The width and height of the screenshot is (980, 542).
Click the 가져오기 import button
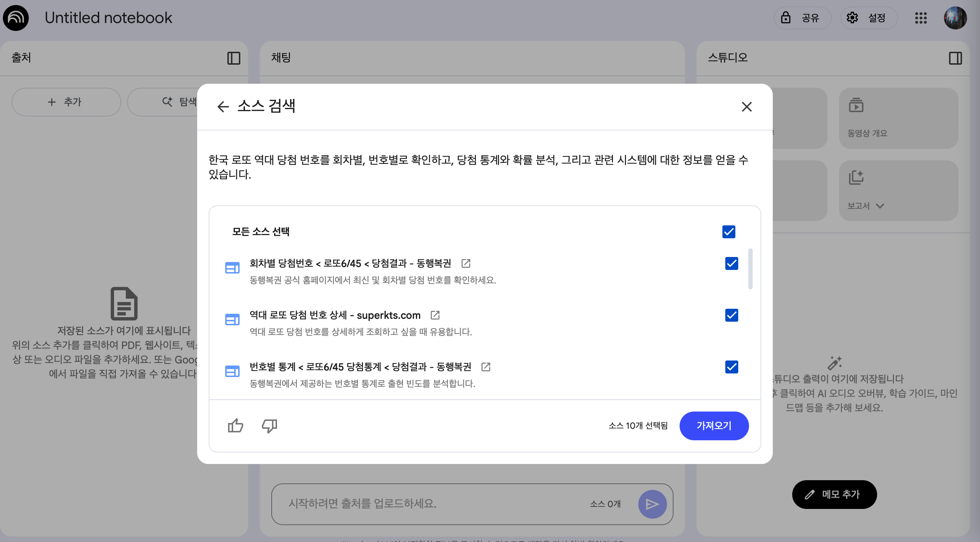tap(714, 425)
